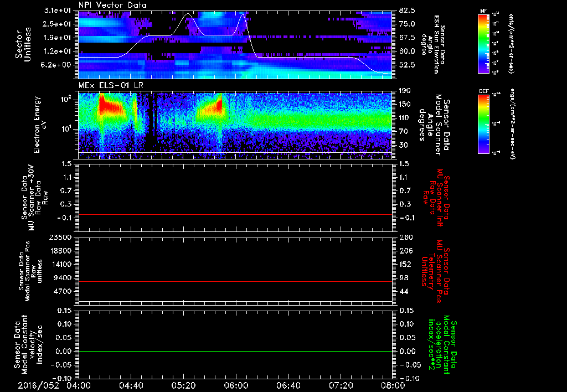Click the 1.2e+01 sector tick value
Screen dimensions: 567x392
(59, 51)
